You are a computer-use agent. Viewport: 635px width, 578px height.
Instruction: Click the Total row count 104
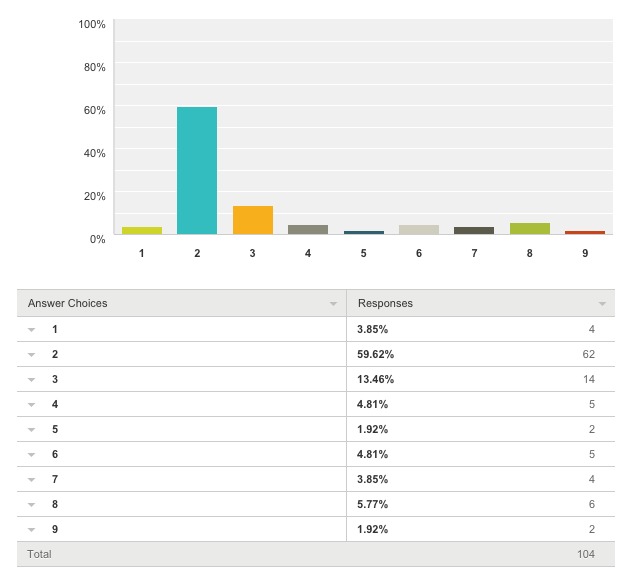585,554
